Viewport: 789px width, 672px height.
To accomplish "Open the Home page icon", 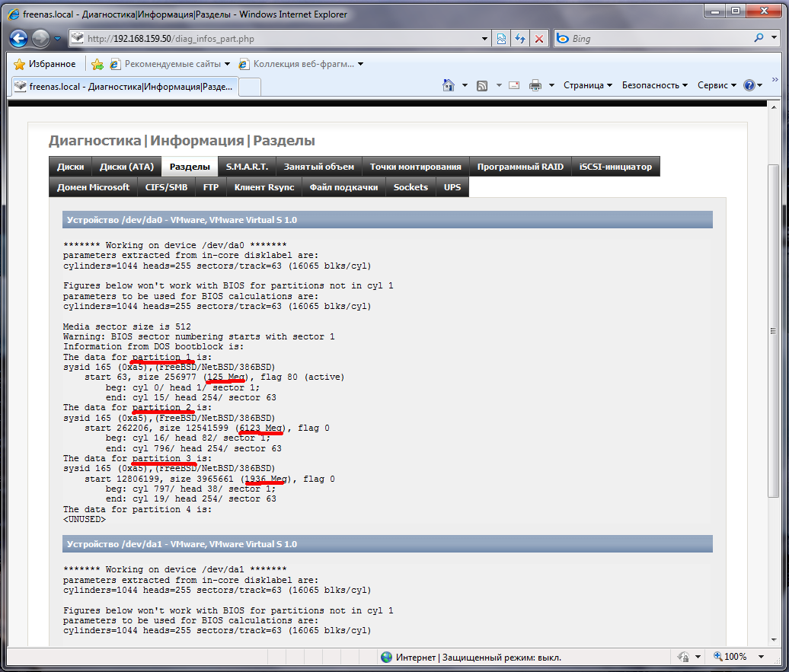I will click(449, 85).
